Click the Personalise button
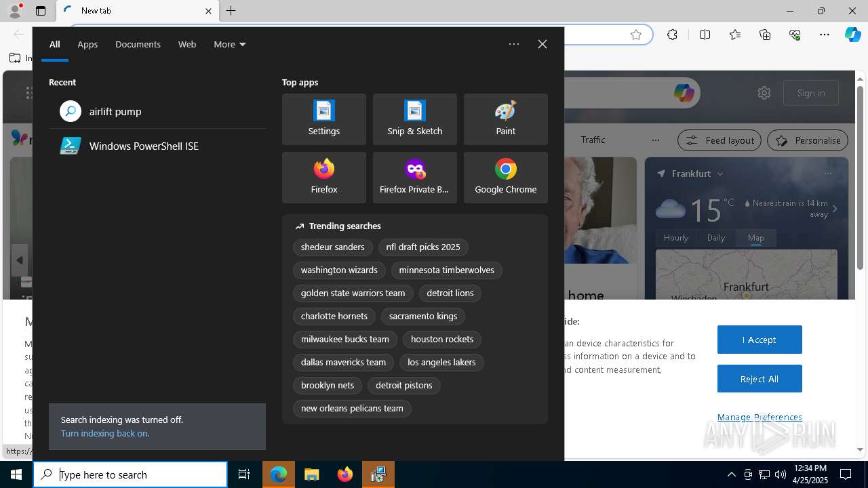The width and height of the screenshot is (868, 488). coord(808,140)
